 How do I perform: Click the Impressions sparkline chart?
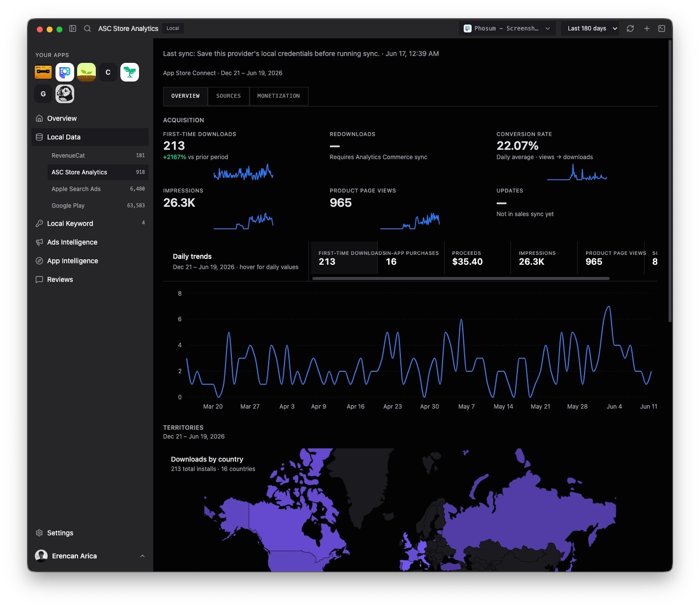coord(244,221)
